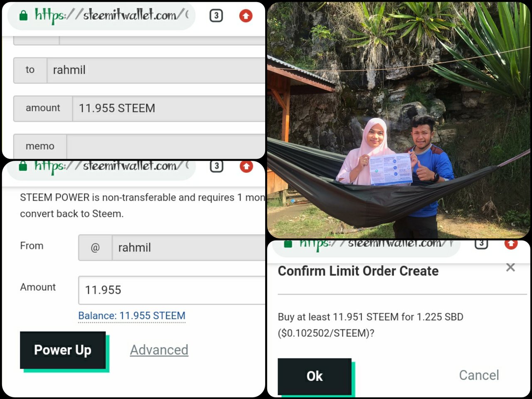Open tab count icon in top-left browser bar
Image resolution: width=532 pixels, height=399 pixels.
coord(216,16)
